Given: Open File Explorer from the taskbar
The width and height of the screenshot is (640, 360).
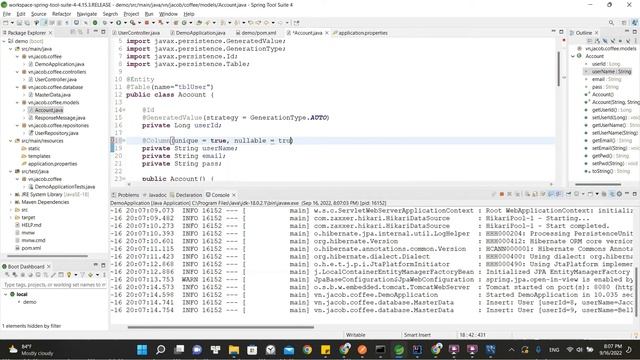Looking at the screenshot, I should 234,350.
